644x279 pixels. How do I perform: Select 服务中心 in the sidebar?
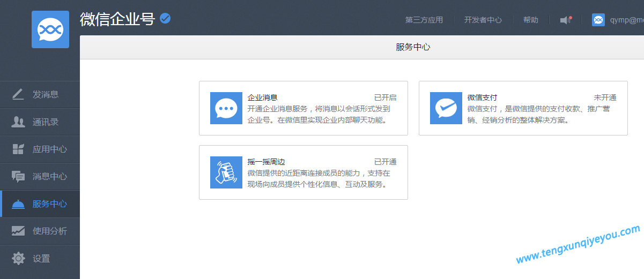point(40,204)
